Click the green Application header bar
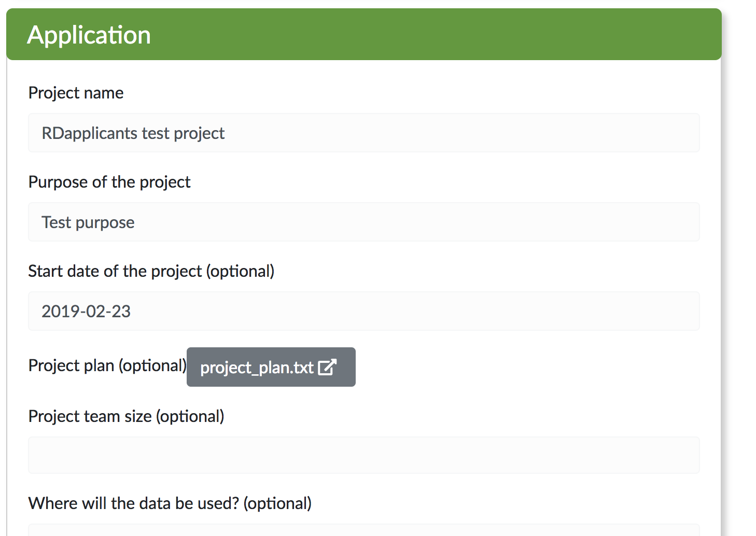This screenshot has width=756, height=536. coord(363,34)
